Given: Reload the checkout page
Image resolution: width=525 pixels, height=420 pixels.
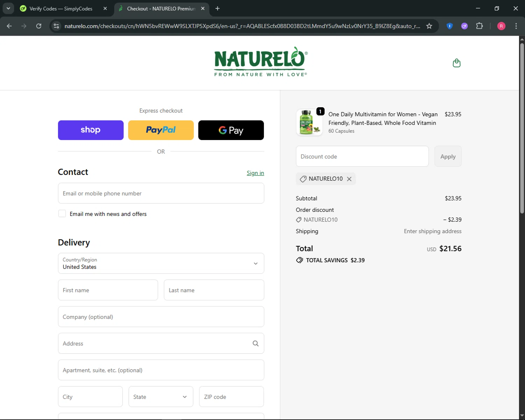Looking at the screenshot, I should (x=39, y=26).
